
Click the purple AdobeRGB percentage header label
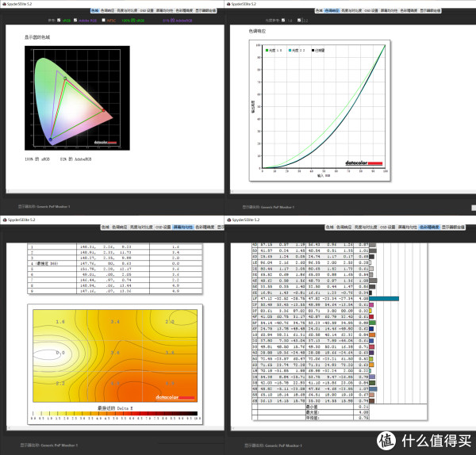[x=178, y=21]
